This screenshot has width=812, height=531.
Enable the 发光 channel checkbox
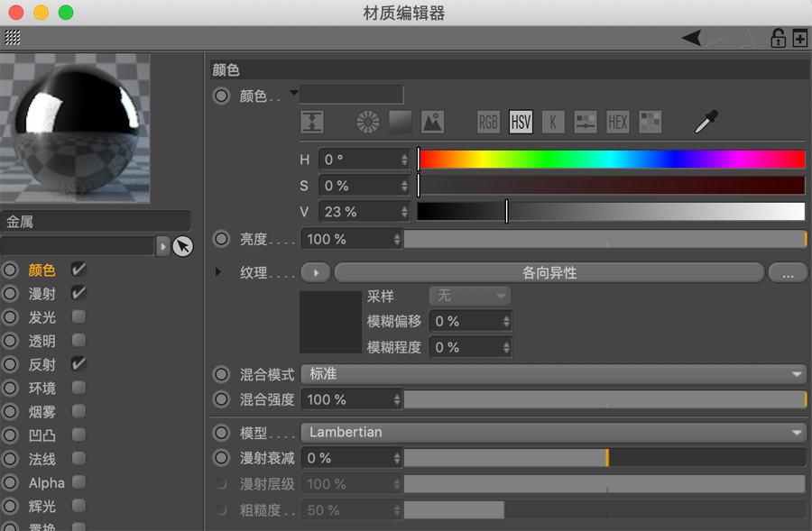(x=78, y=316)
